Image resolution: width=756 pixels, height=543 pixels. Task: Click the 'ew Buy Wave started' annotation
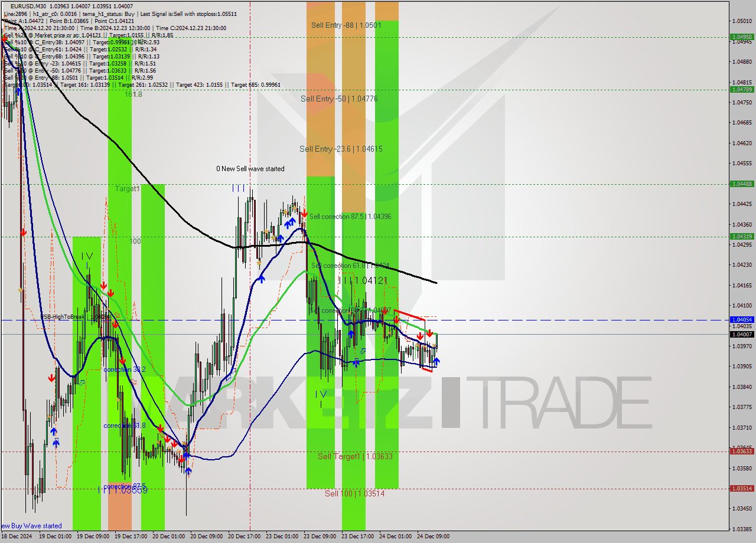coord(31,526)
